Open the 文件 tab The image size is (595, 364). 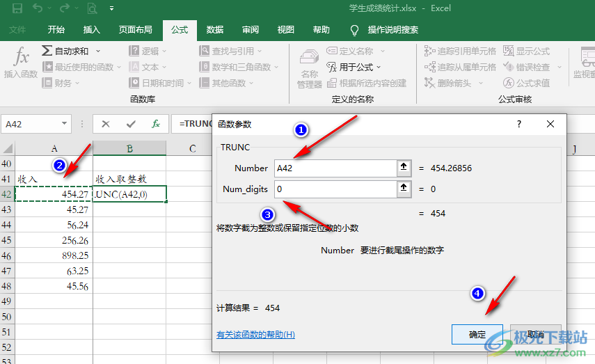pyautogui.click(x=17, y=30)
